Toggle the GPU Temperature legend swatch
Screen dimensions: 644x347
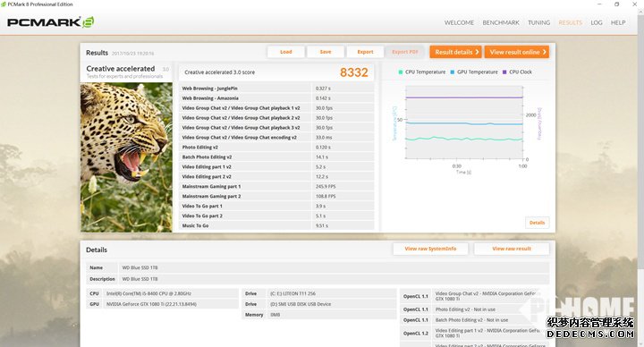453,72
